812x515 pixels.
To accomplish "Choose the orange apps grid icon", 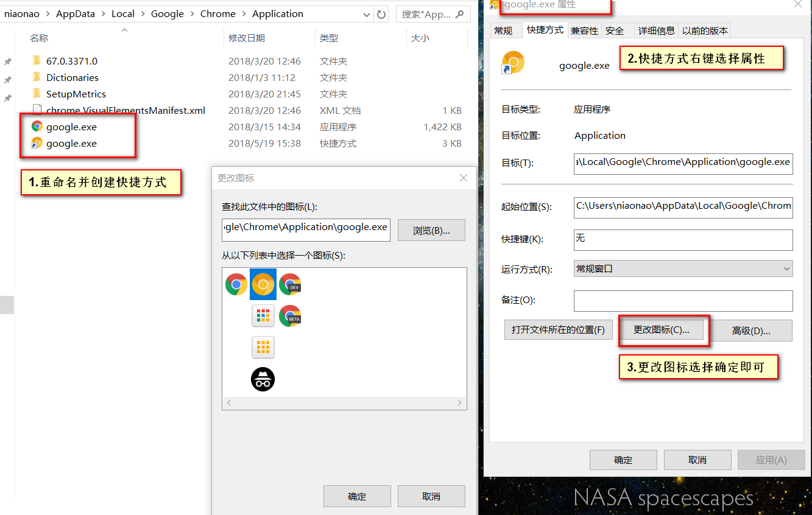I will 263,348.
